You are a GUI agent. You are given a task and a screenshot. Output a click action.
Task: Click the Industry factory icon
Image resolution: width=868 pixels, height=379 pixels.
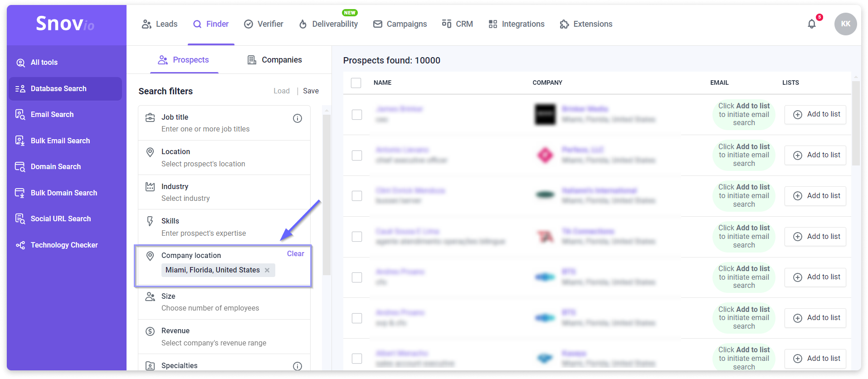click(x=150, y=187)
